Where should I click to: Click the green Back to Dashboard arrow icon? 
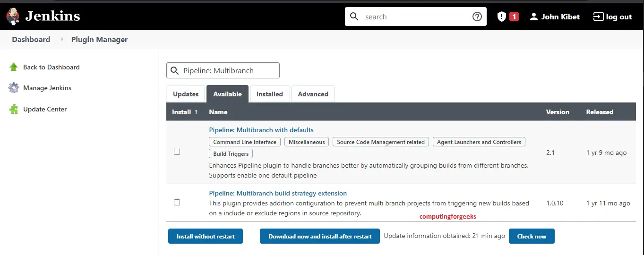14,67
